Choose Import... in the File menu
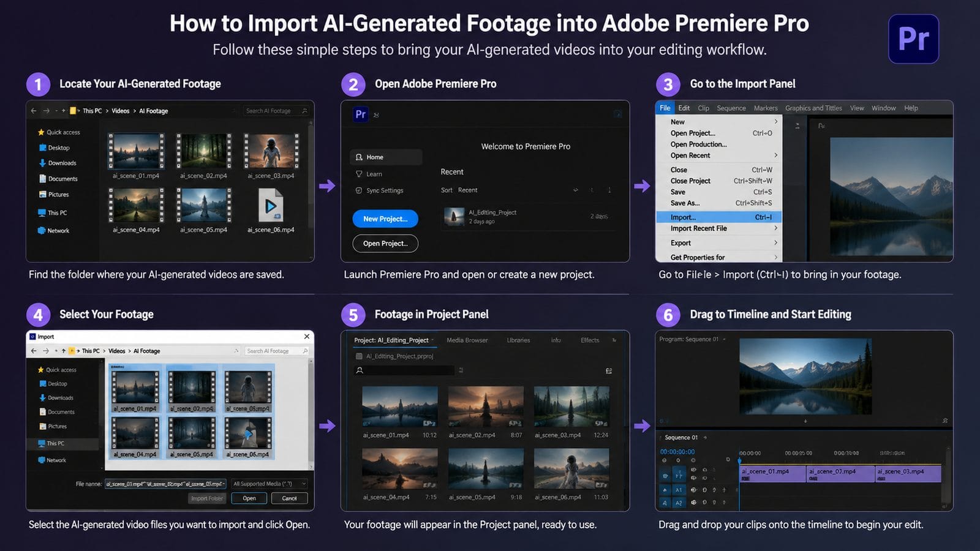The image size is (980, 551). (x=718, y=217)
